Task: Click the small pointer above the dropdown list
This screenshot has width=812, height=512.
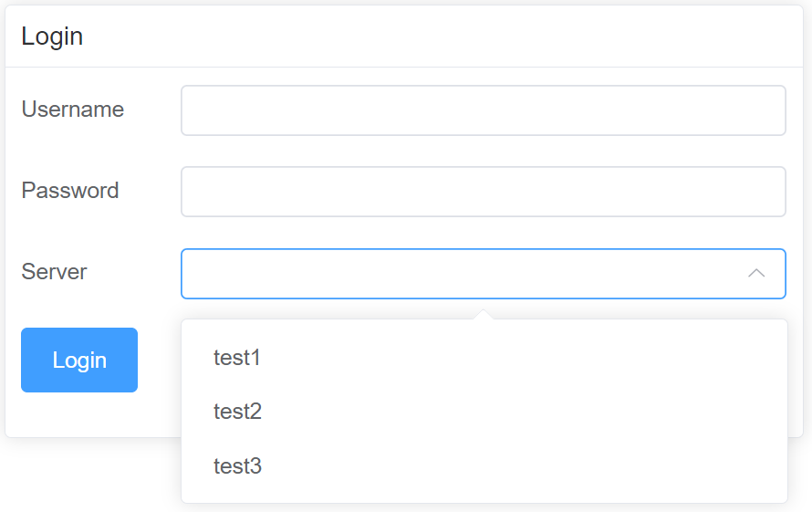Action: pos(484,315)
